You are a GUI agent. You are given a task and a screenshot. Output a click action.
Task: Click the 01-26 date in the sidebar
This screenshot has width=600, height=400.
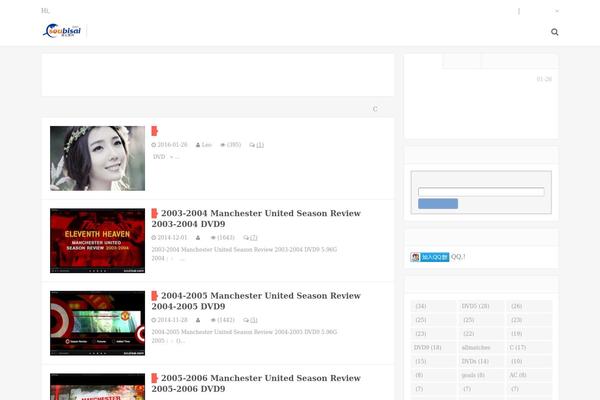544,79
